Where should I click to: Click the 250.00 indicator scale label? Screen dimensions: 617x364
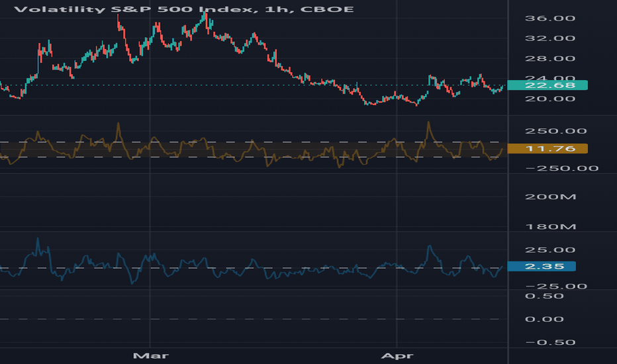tap(555, 131)
